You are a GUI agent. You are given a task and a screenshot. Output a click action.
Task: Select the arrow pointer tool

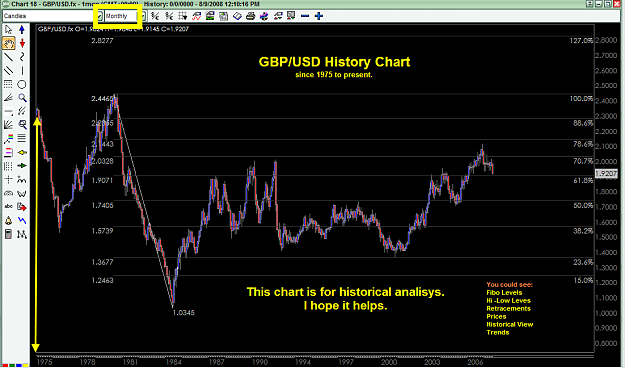8,30
